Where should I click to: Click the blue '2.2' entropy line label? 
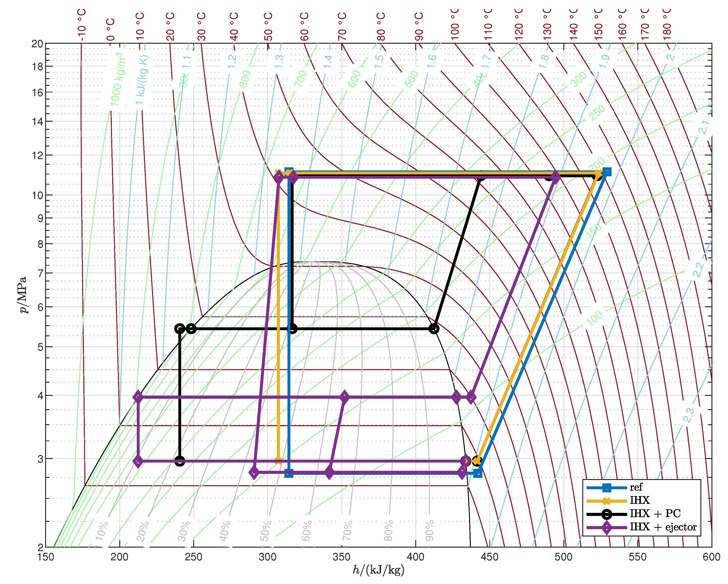(698, 270)
